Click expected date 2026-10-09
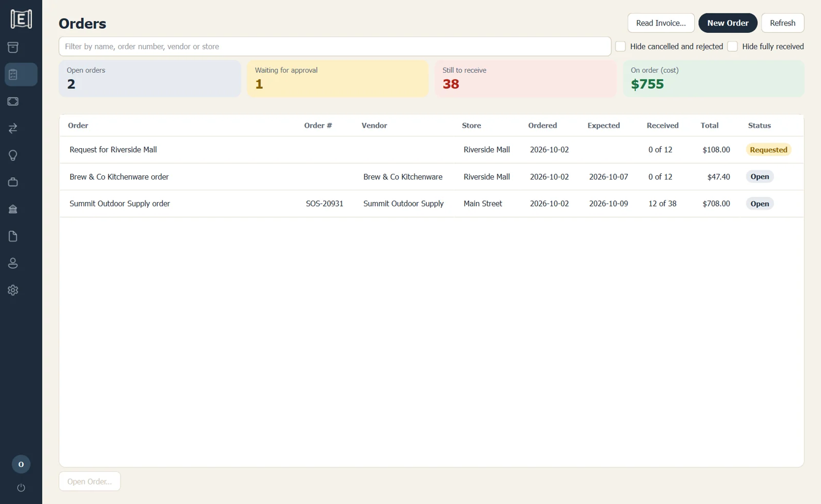The height and width of the screenshot is (504, 821). [x=609, y=204]
